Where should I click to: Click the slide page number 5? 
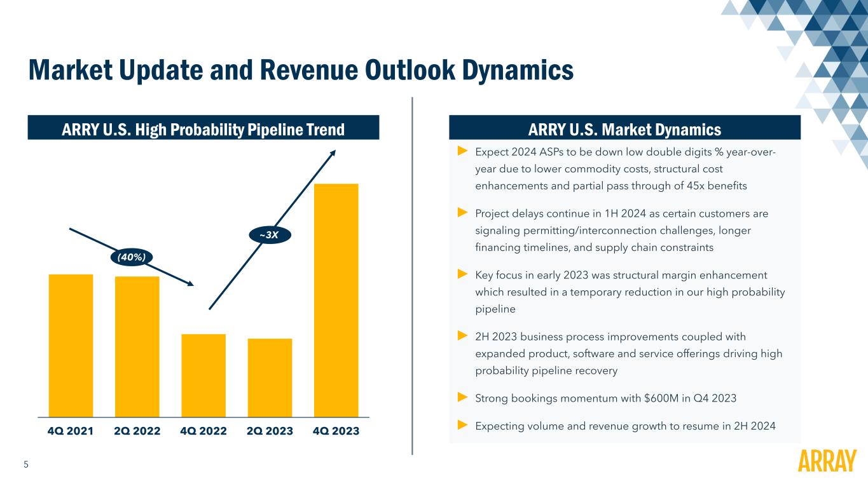point(26,464)
